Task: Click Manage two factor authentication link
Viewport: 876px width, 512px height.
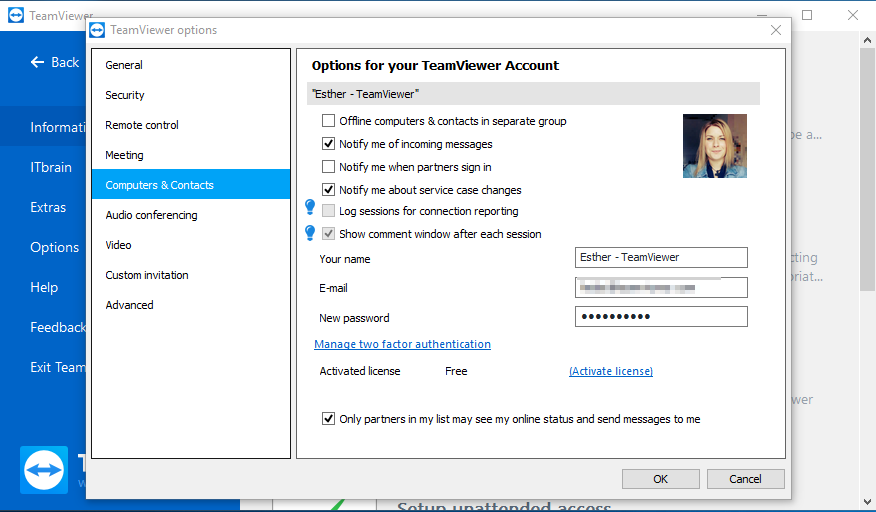Action: click(x=402, y=344)
